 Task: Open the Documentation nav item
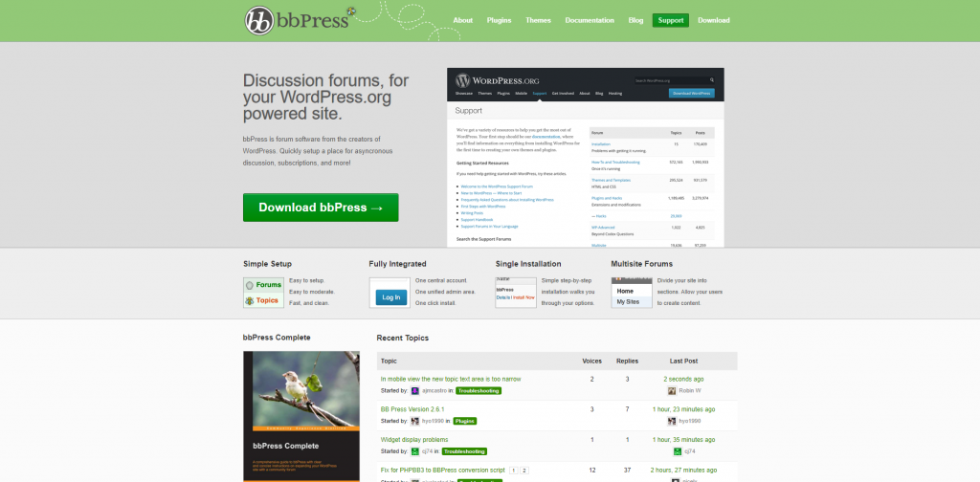[x=590, y=20]
